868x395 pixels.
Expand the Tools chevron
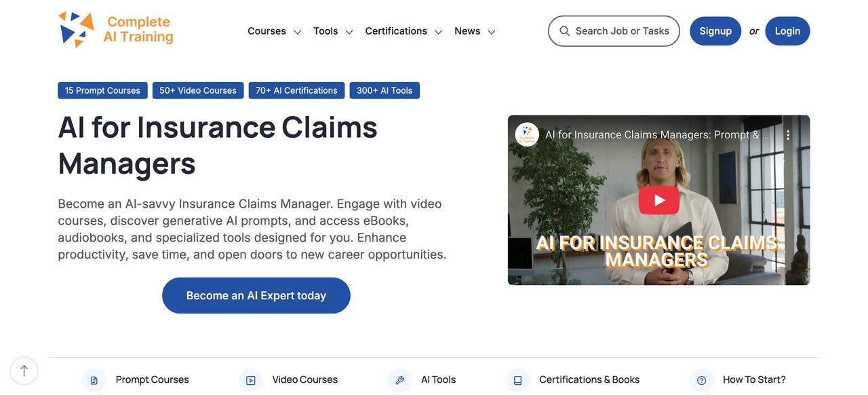click(x=349, y=32)
